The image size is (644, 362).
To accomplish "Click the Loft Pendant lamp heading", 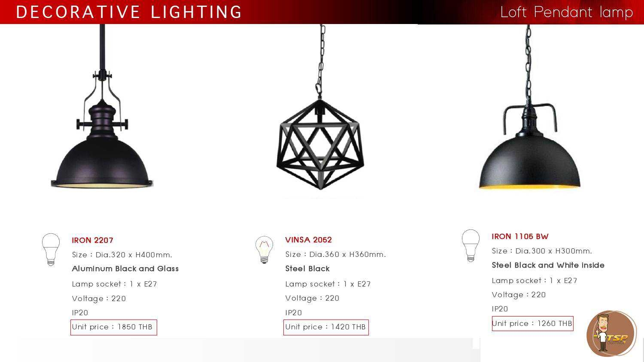I will click(567, 12).
